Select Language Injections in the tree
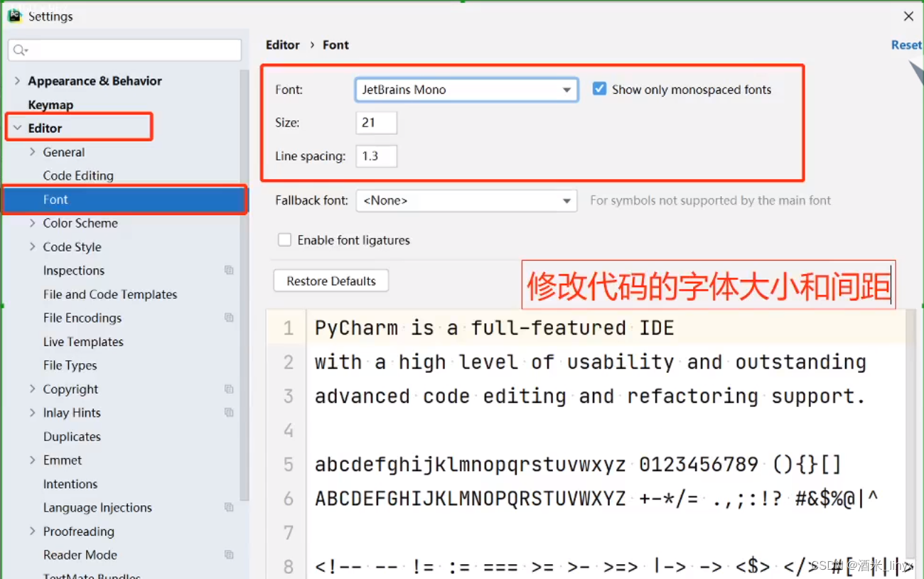 point(97,507)
